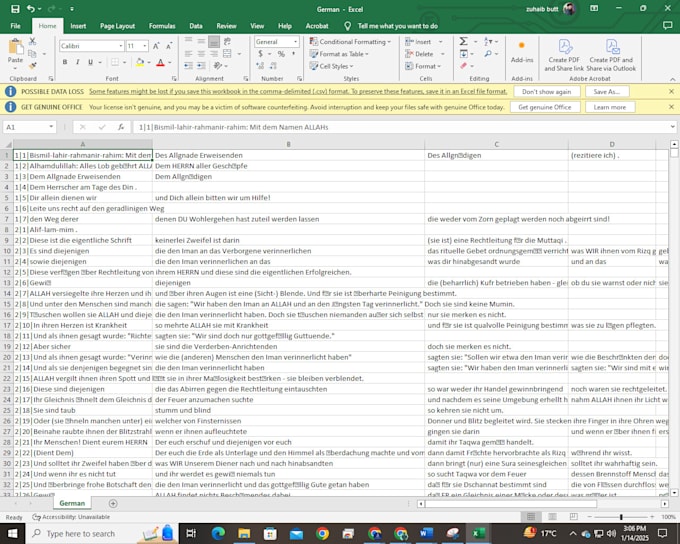Toggle Normal view in status bar
Screen dimensions: 680x544
point(531,517)
